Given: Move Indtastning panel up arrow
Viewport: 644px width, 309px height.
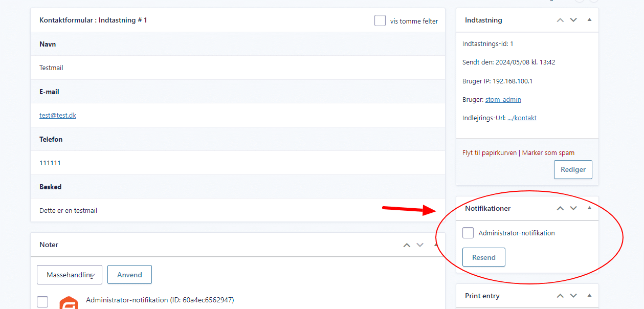Looking at the screenshot, I should pos(560,20).
